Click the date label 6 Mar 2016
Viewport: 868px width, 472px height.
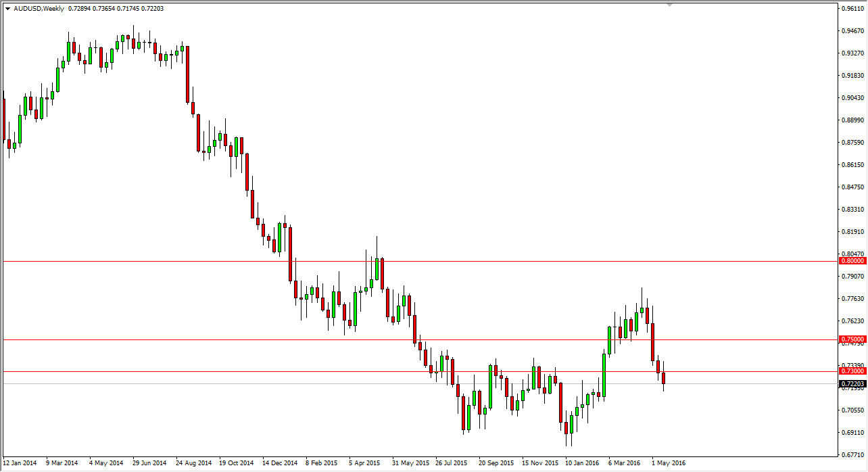[x=625, y=464]
